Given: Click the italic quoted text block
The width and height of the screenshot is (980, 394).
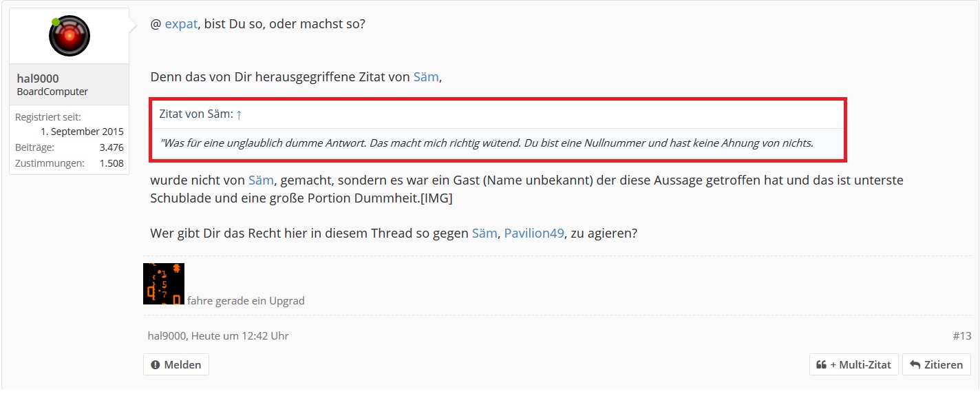Looking at the screenshot, I should (x=486, y=143).
